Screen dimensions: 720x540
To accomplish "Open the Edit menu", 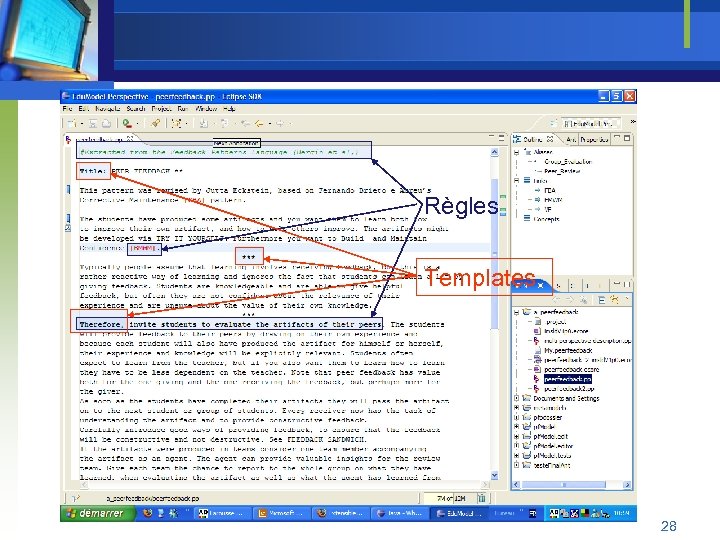I will coord(83,109).
